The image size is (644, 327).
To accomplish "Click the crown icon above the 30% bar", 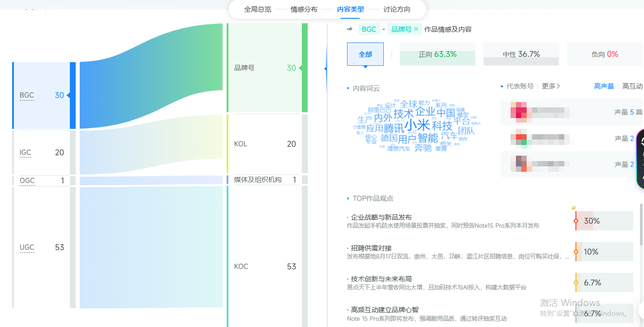I will (x=573, y=208).
